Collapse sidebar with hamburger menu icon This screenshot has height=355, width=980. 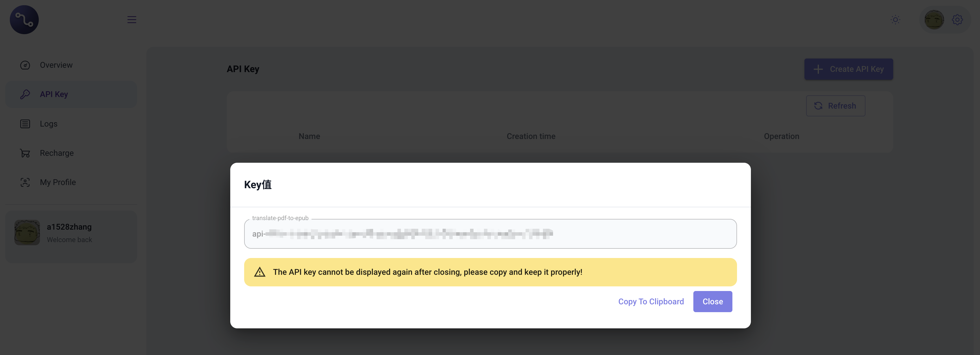132,20
